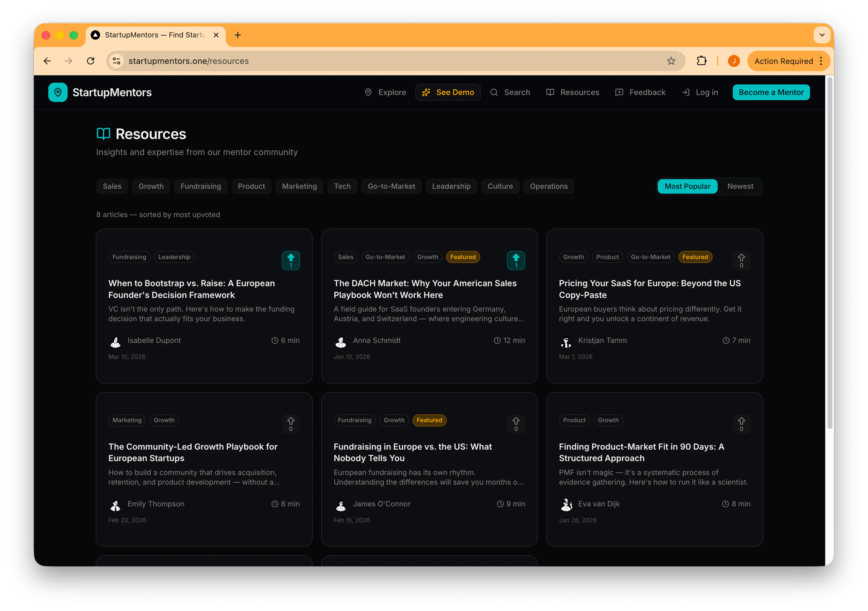Click the StartupMentors logo pin icon

(x=58, y=92)
